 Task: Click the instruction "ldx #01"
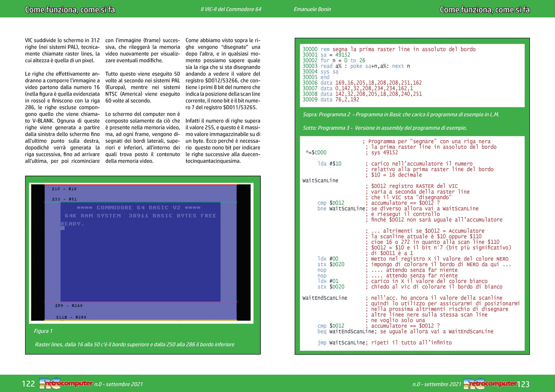(x=328, y=281)
